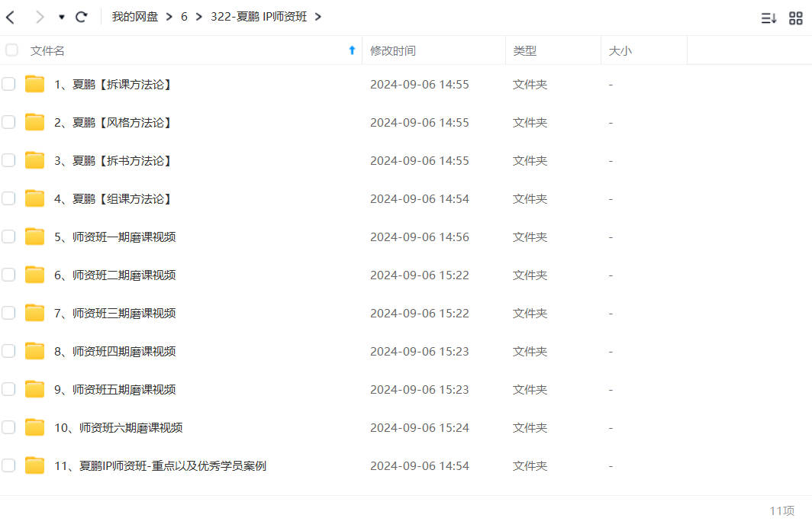The image size is (812, 528).
Task: Open the name 3、夏鹏【拆书方法论】
Action: click(x=113, y=161)
